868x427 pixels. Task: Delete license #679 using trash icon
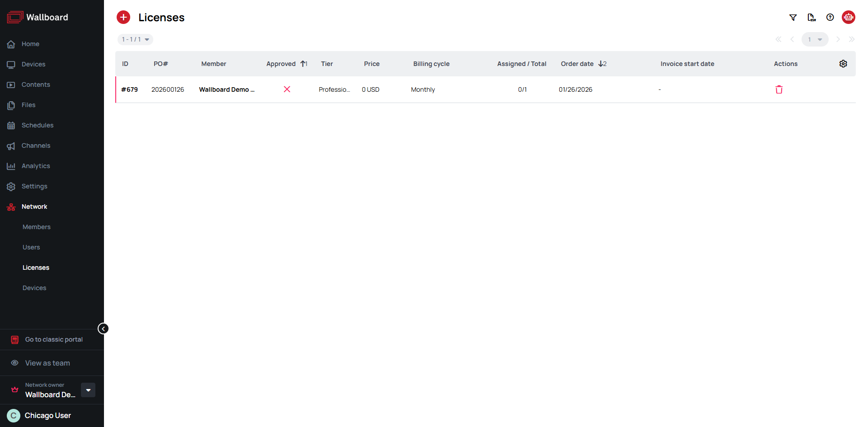[779, 89]
